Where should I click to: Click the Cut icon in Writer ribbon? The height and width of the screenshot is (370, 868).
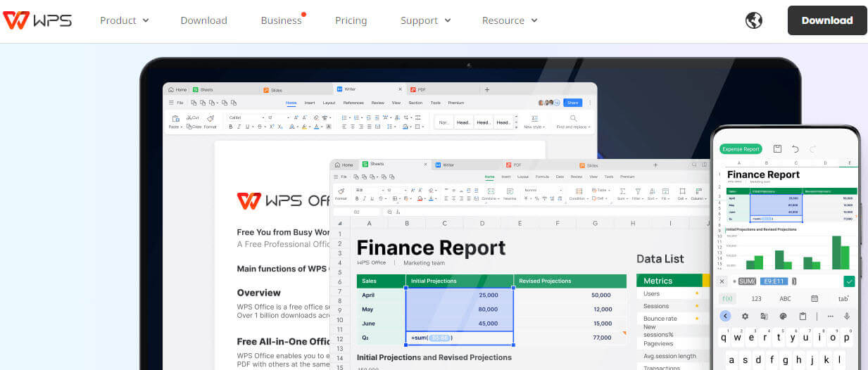click(193, 117)
